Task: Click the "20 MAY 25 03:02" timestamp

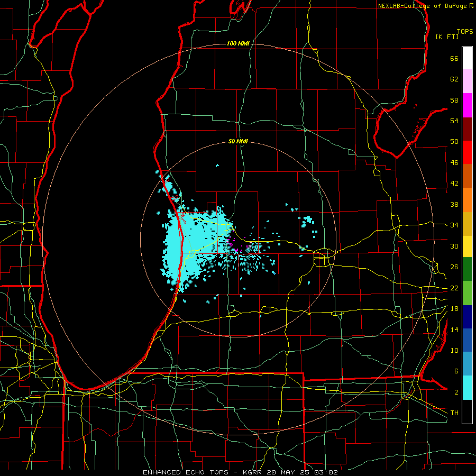Action: [303, 472]
